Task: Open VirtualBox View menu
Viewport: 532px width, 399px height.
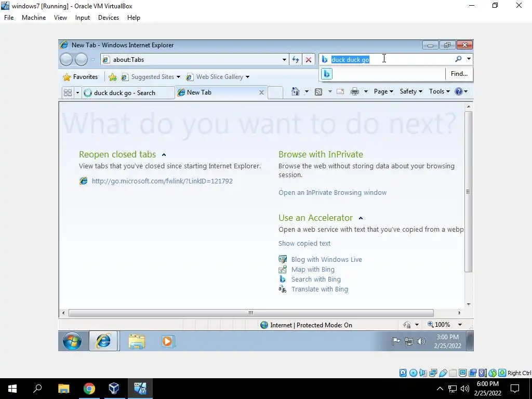Action: (60, 18)
